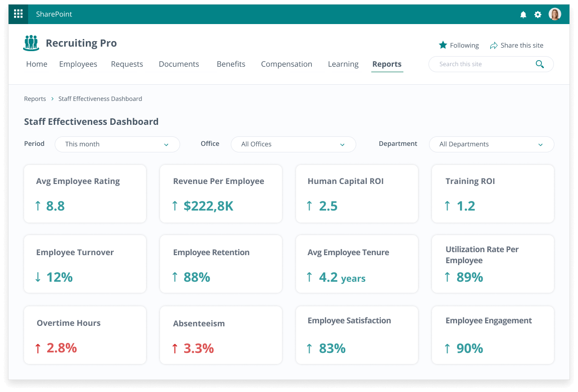Click the search magnifier icon
The image size is (578, 392).
coord(540,64)
